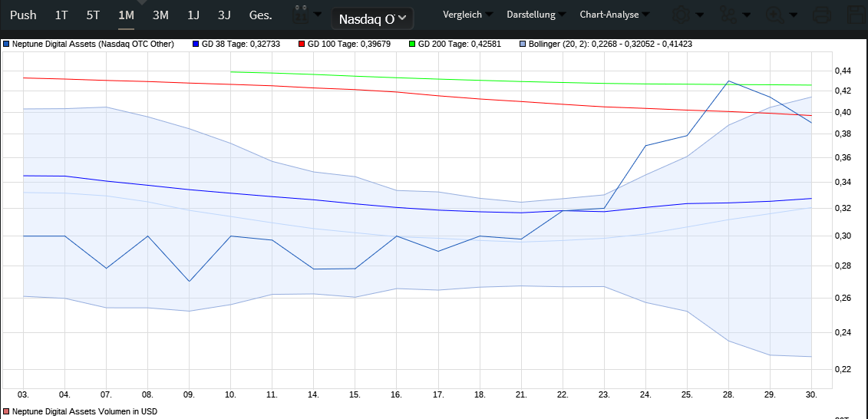
Task: Click the green GD 200 Tage legend swatch
Action: [x=414, y=45]
